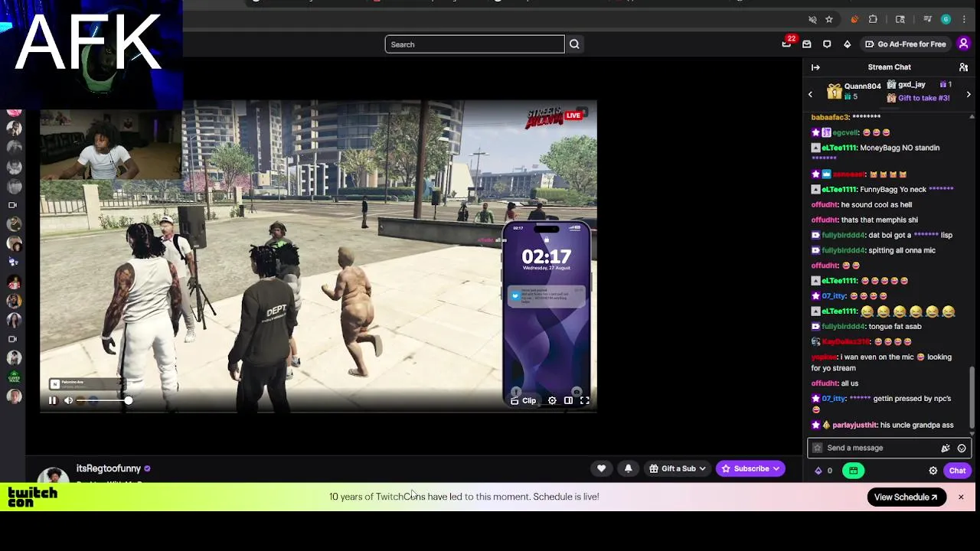Submit search with magnifier button
This screenshot has height=551, width=980.
pyautogui.click(x=574, y=44)
